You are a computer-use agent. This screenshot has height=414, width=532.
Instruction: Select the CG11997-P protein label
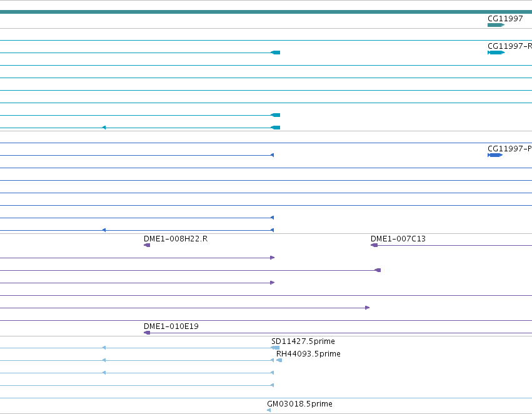[x=509, y=149]
